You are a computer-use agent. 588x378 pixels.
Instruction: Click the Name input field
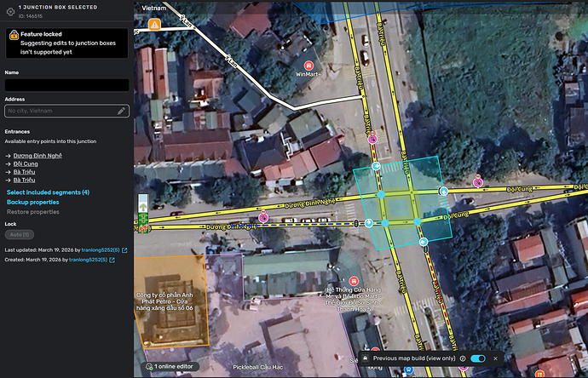pos(66,85)
